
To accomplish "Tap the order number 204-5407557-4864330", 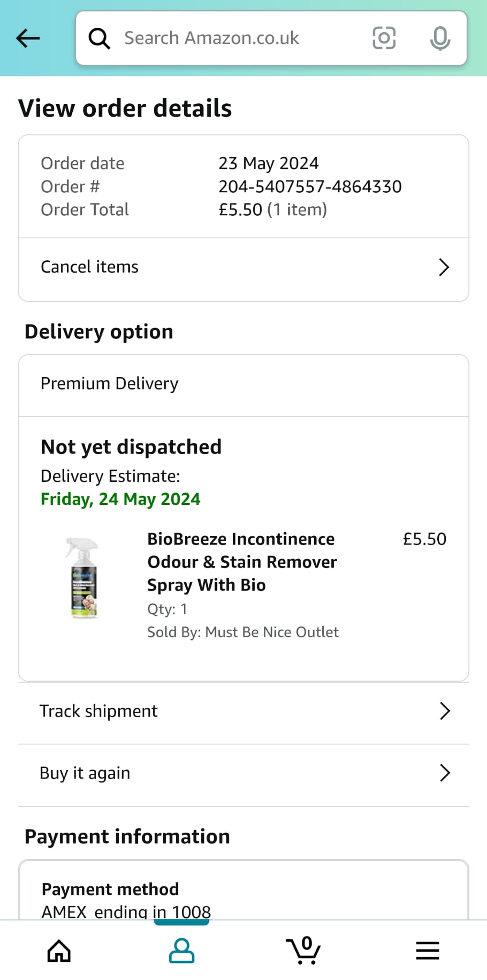I will (x=310, y=187).
